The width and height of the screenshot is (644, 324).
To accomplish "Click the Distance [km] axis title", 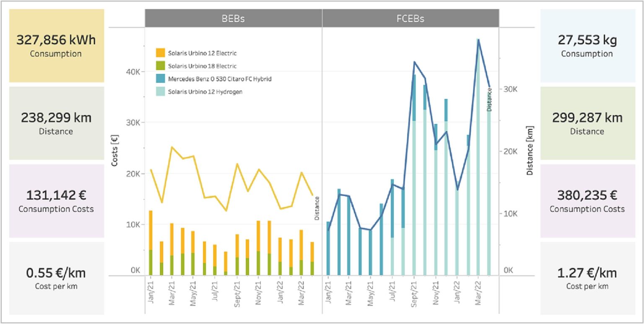I will (530, 150).
